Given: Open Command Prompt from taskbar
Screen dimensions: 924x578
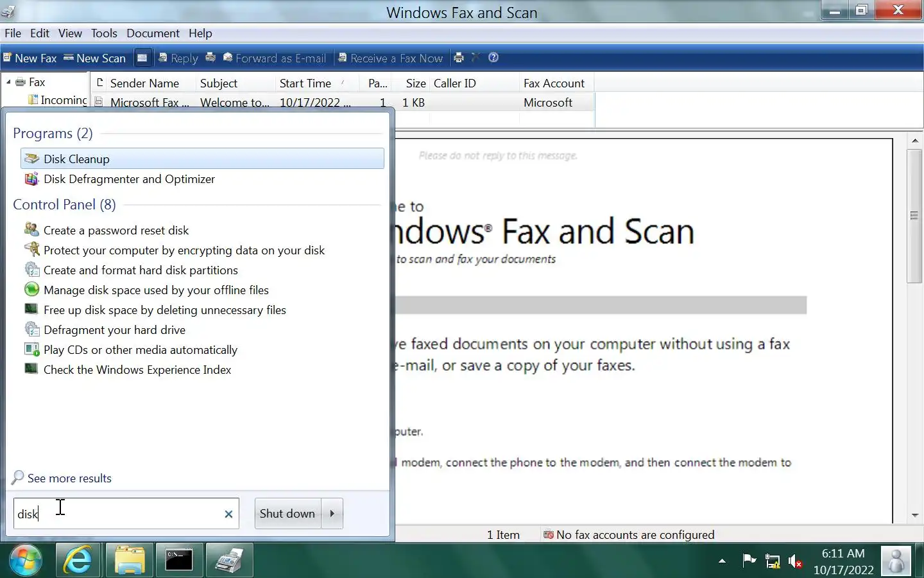Looking at the screenshot, I should coord(179,560).
